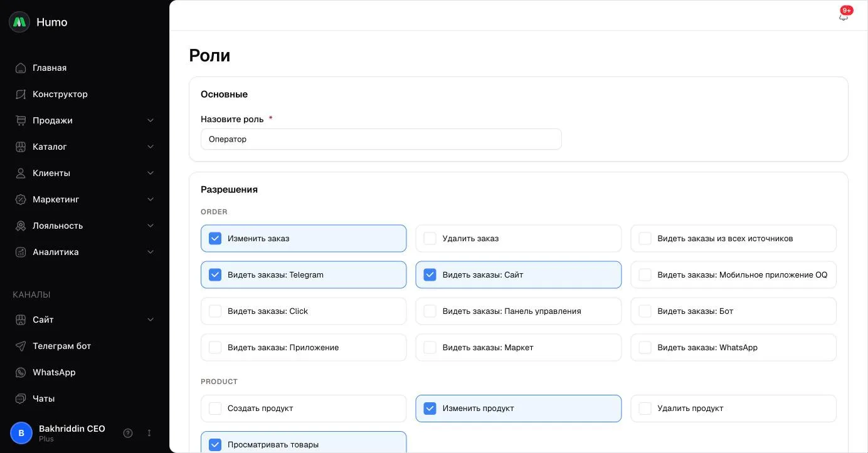
Task: Check Видеть заказы: WhatsApp permission
Action: click(645, 348)
